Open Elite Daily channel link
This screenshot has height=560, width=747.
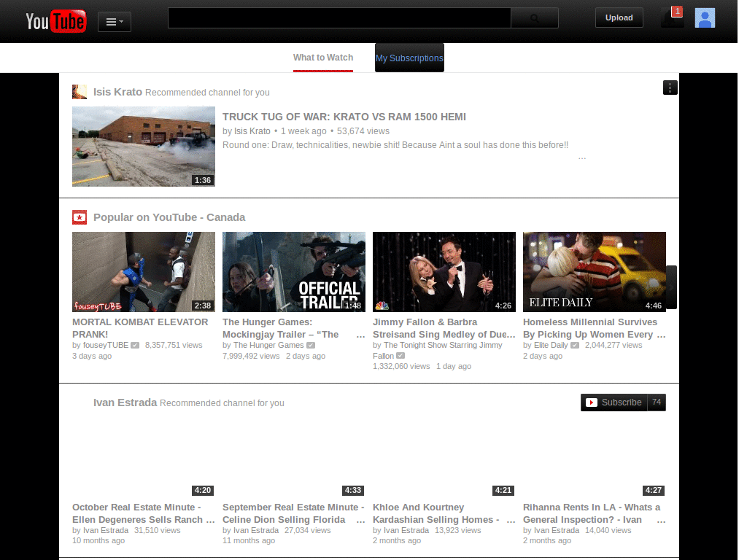click(551, 345)
